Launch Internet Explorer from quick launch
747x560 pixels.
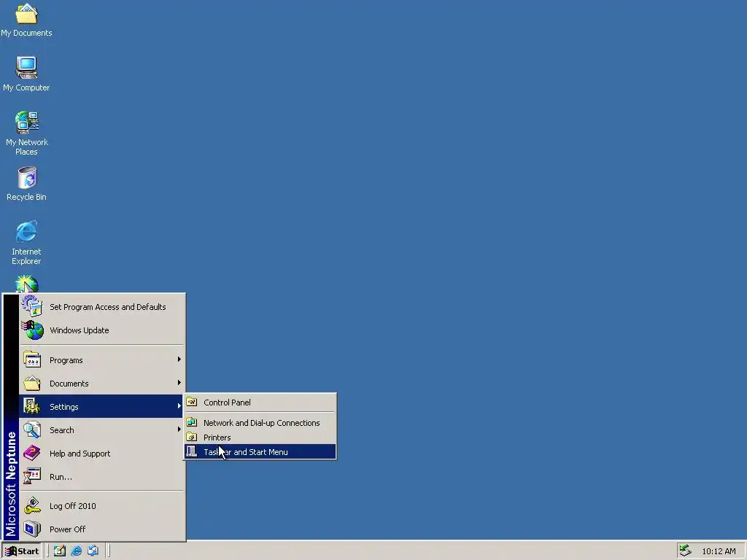pos(76,551)
